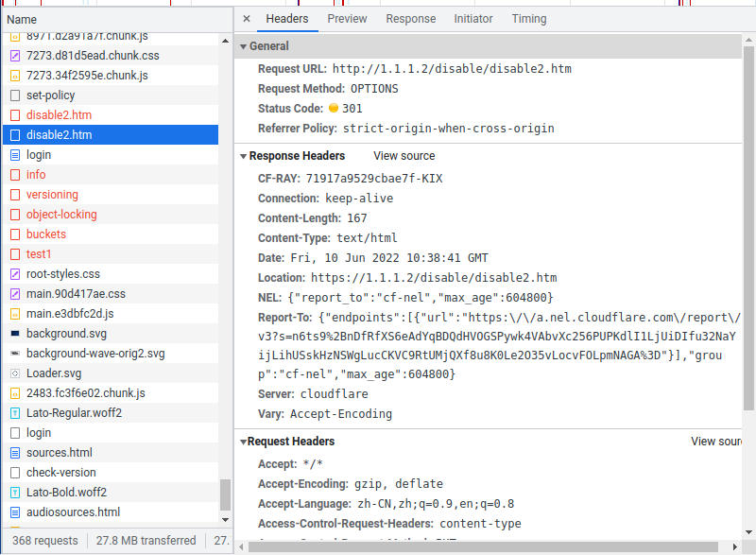Switch to the Preview tab
Image resolution: width=756 pixels, height=555 pixels.
[x=347, y=19]
